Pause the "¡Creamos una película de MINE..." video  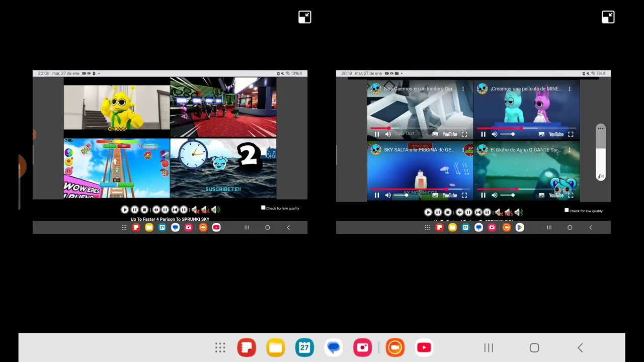[483, 134]
